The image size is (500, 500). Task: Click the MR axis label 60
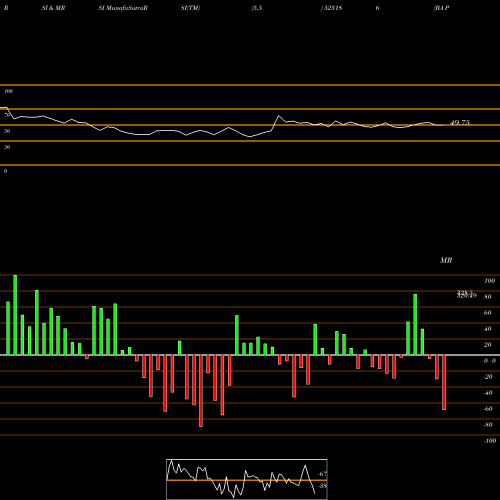(487, 313)
